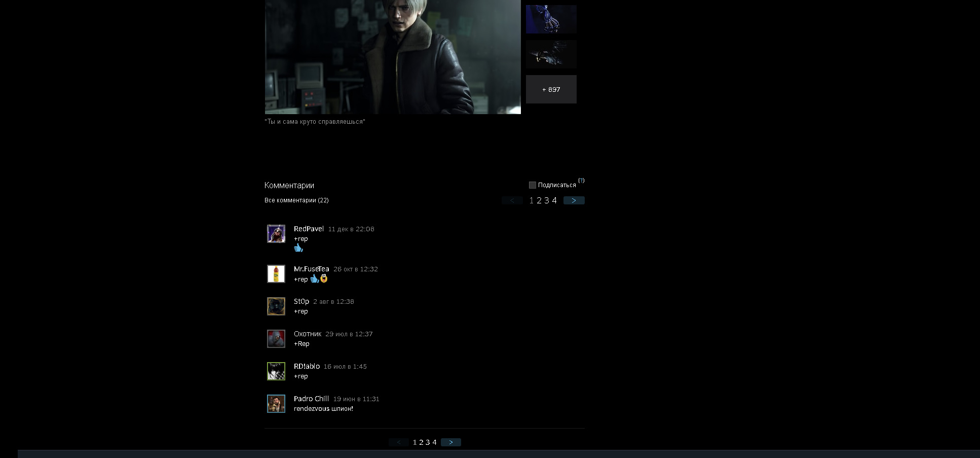Screen dimensions: 980x458
Task: Open Охотник's avatar
Action: (x=276, y=339)
